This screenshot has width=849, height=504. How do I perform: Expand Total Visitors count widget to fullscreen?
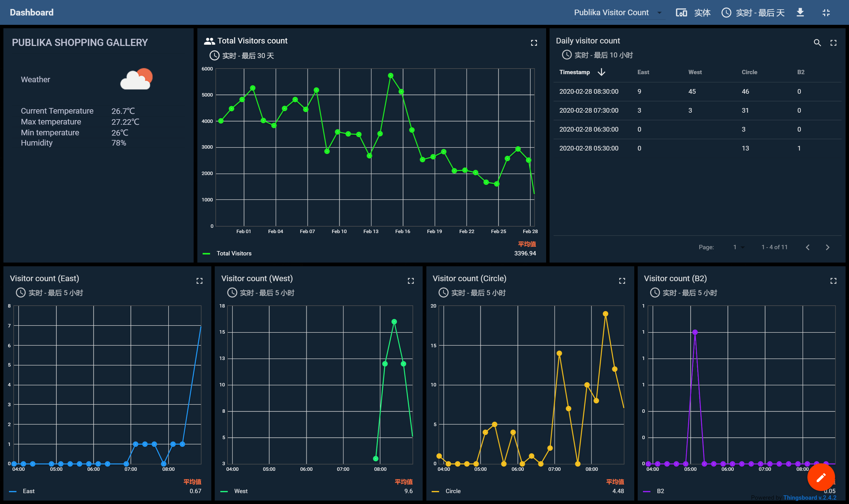tap(534, 43)
